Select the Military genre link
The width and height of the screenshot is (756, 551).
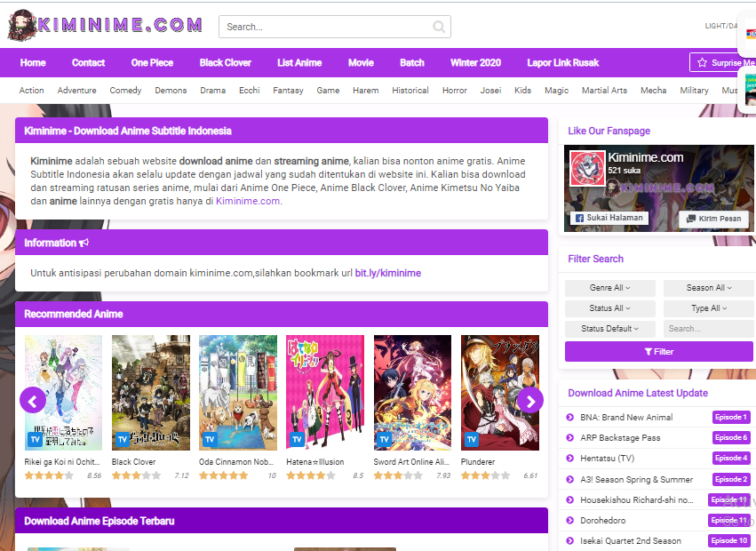pos(694,91)
